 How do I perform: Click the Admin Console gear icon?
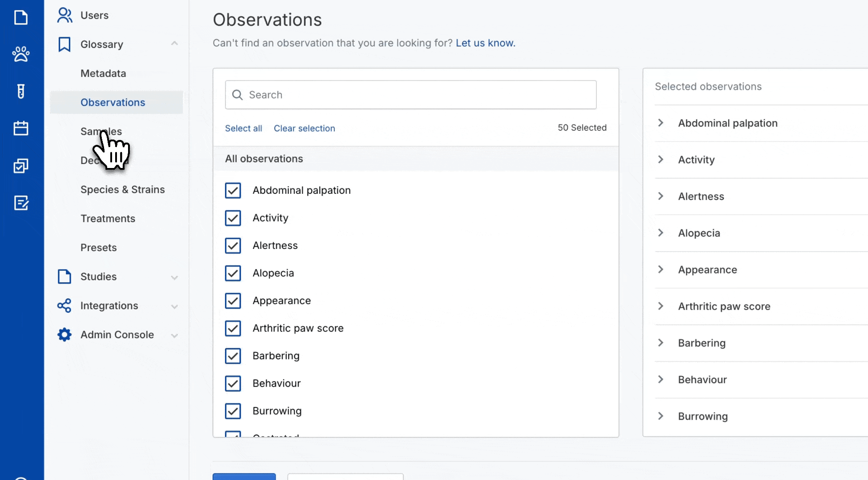[x=64, y=335]
